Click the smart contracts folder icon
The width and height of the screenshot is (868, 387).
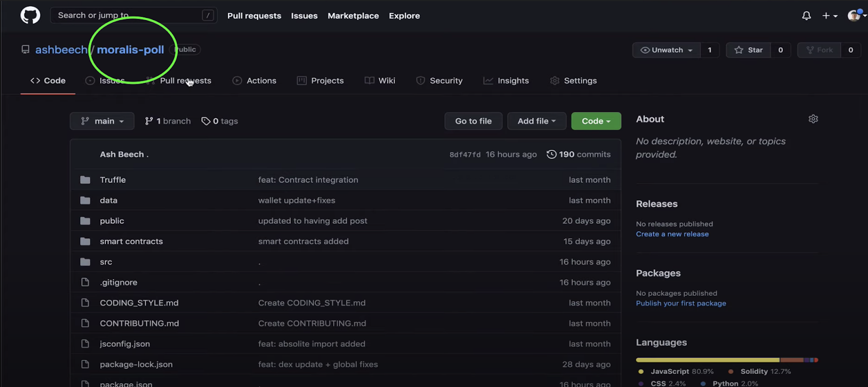pyautogui.click(x=85, y=242)
